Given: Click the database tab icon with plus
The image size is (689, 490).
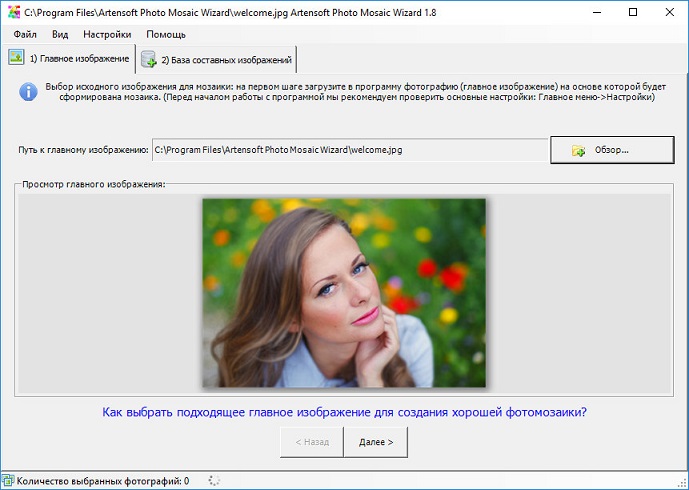Looking at the screenshot, I should tap(149, 59).
